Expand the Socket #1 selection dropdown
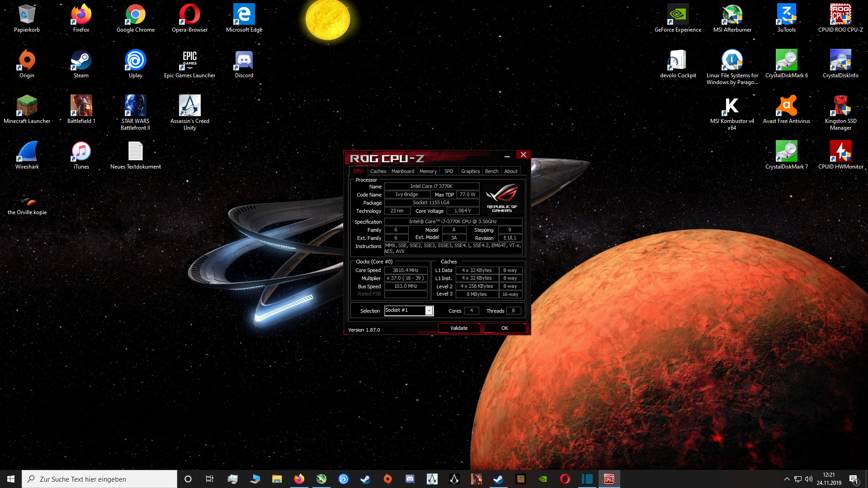Screen dimensions: 868x488 click(429, 310)
